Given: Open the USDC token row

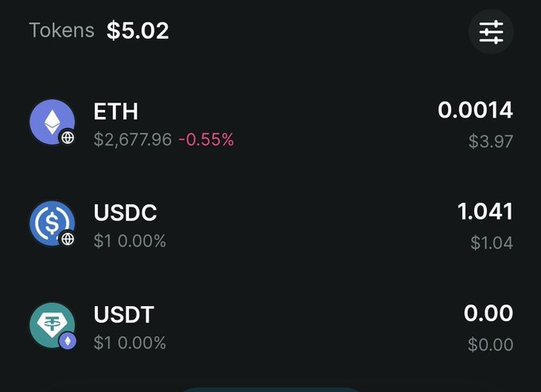Looking at the screenshot, I should (271, 226).
